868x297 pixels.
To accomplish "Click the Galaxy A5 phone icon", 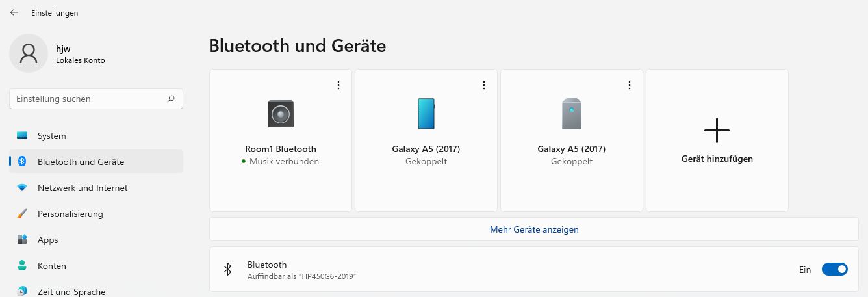I will [x=426, y=114].
